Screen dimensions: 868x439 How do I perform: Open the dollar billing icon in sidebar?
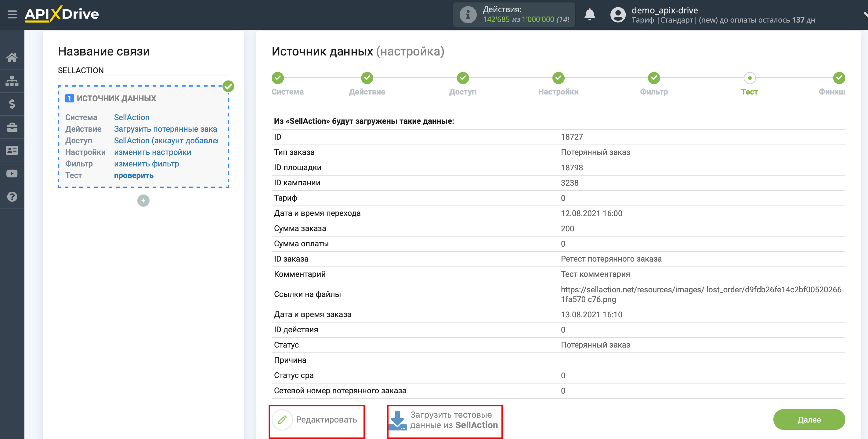(12, 104)
